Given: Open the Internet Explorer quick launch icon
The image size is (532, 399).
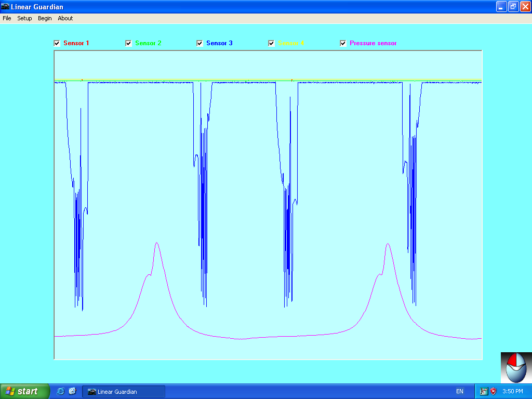Looking at the screenshot, I should click(x=60, y=391).
